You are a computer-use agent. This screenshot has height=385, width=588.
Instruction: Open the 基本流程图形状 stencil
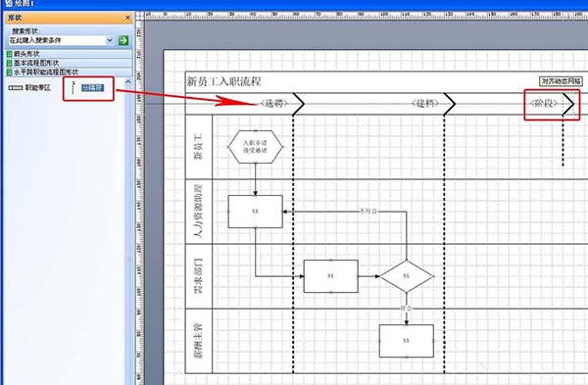69,63
